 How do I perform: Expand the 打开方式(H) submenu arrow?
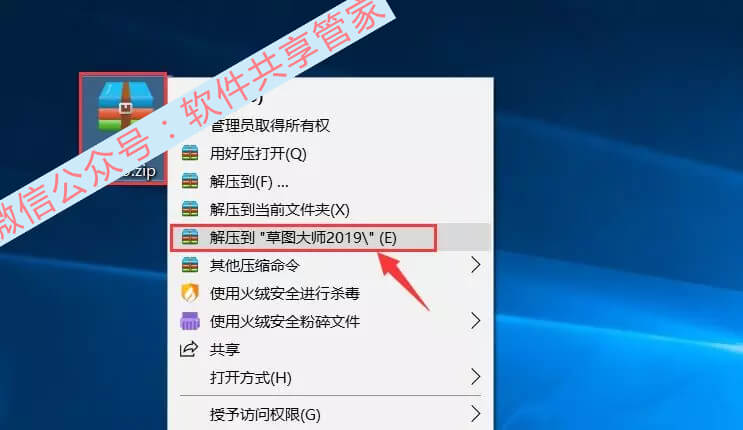pos(476,377)
